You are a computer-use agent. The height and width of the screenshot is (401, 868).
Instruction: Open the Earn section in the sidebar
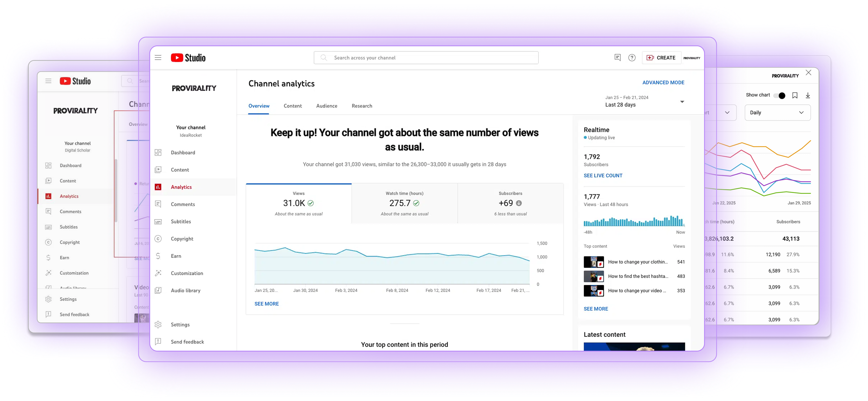click(x=176, y=256)
